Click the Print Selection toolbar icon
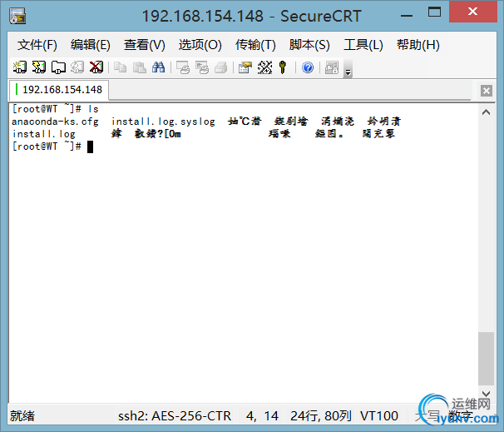504x432 pixels. pyautogui.click(x=202, y=67)
